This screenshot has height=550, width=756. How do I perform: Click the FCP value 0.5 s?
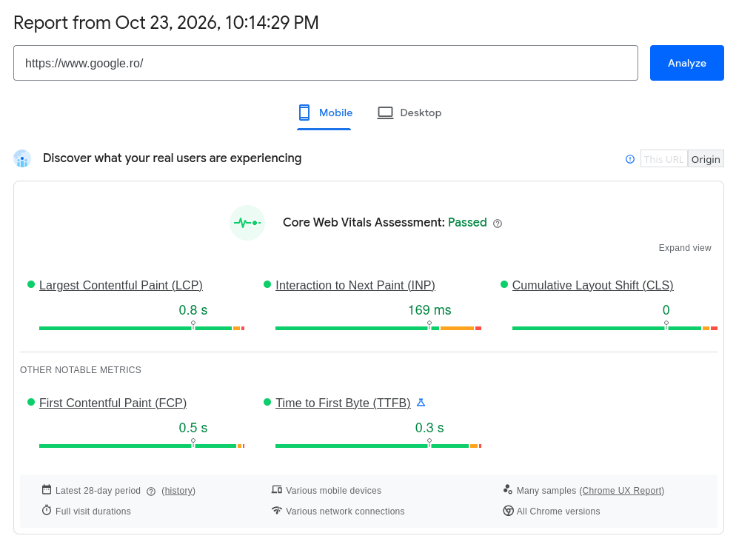point(193,428)
